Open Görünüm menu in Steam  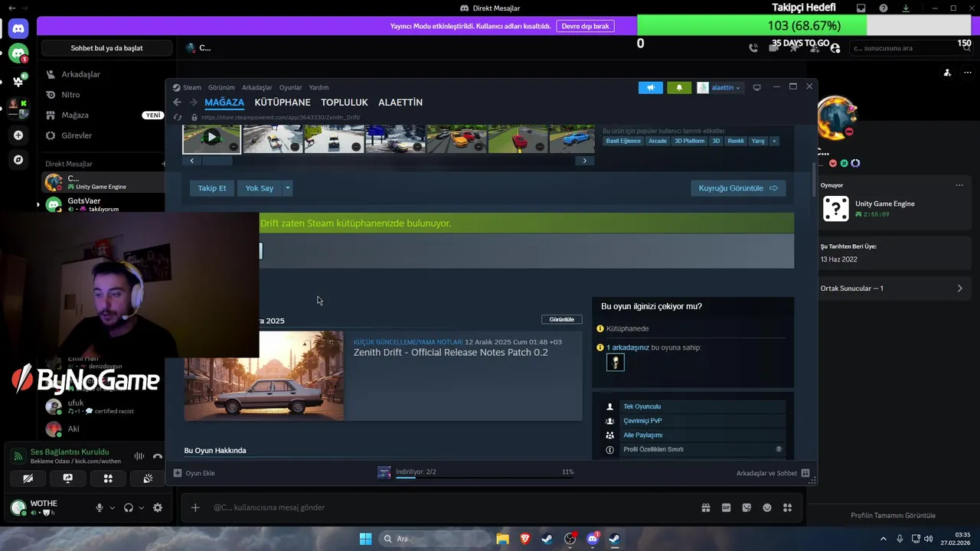pos(221,88)
